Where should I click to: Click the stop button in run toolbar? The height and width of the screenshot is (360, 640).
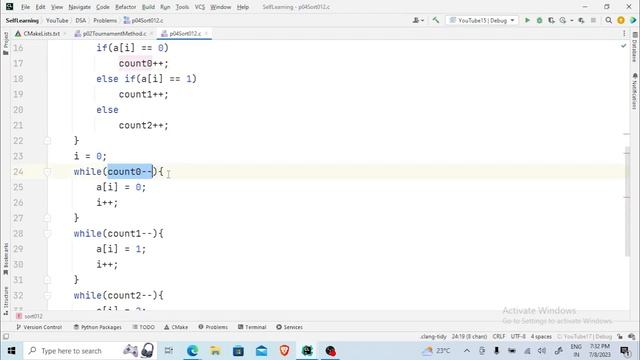pos(593,20)
